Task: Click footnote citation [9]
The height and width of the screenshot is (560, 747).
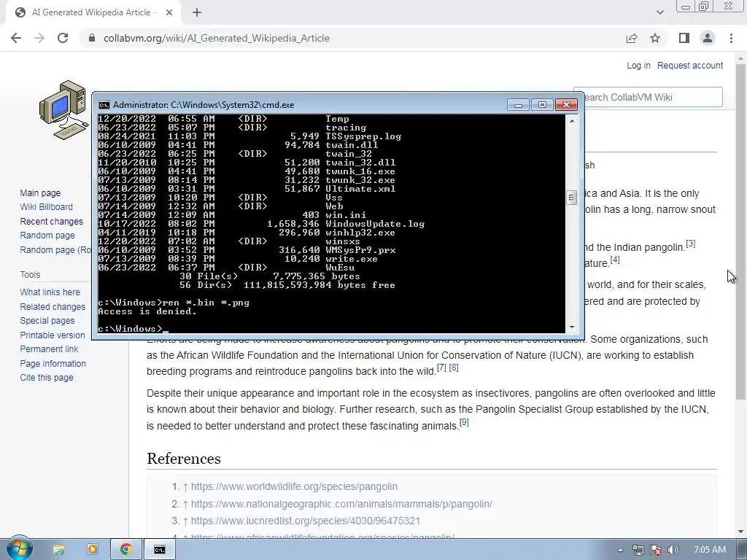Action: 464,422
